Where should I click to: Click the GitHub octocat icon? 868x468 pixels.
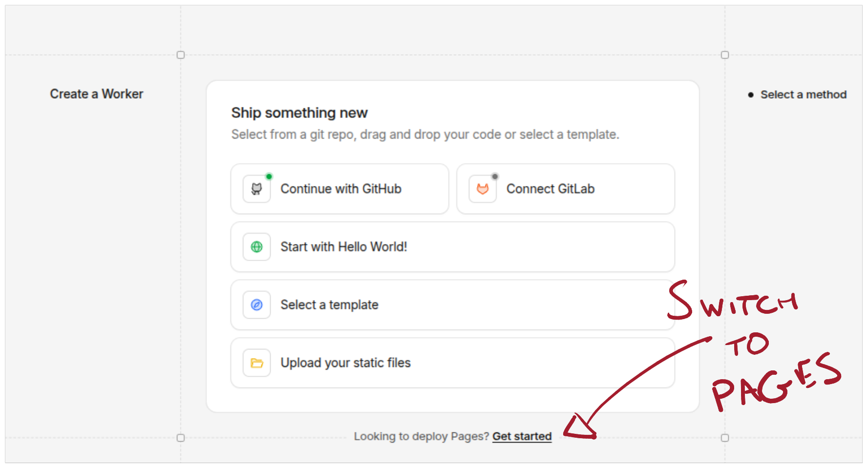[256, 189]
